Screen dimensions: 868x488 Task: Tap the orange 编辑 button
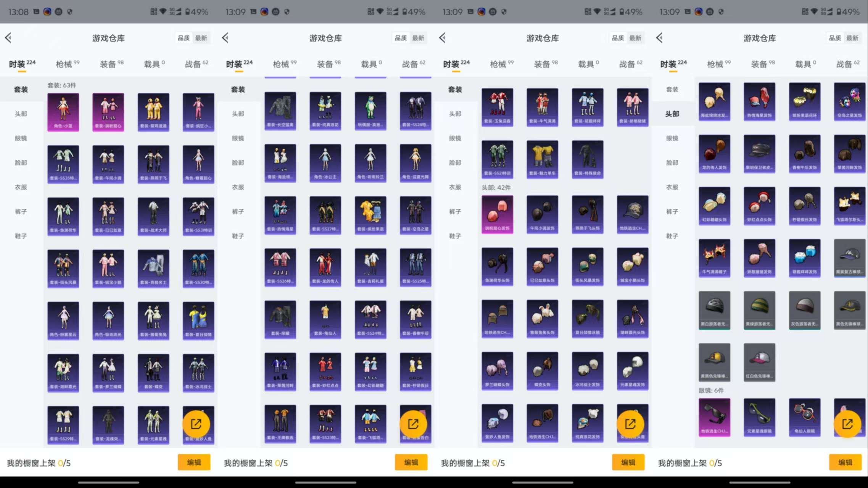(x=194, y=462)
